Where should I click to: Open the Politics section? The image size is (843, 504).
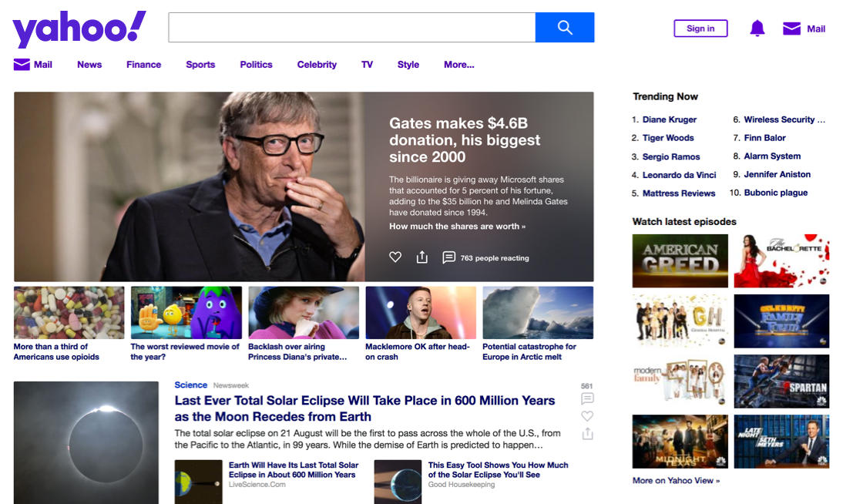(x=256, y=65)
